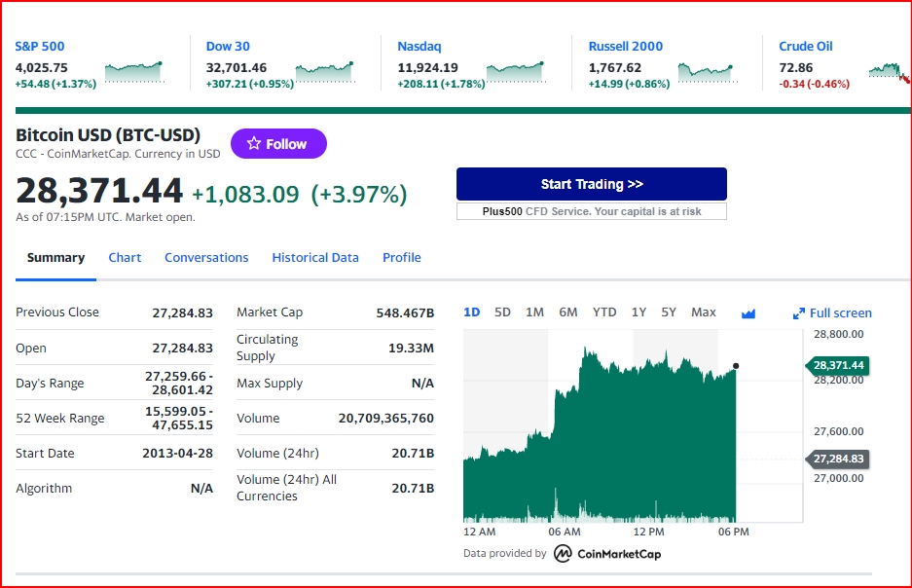
Task: Switch chart range to YTD
Action: [x=604, y=312]
